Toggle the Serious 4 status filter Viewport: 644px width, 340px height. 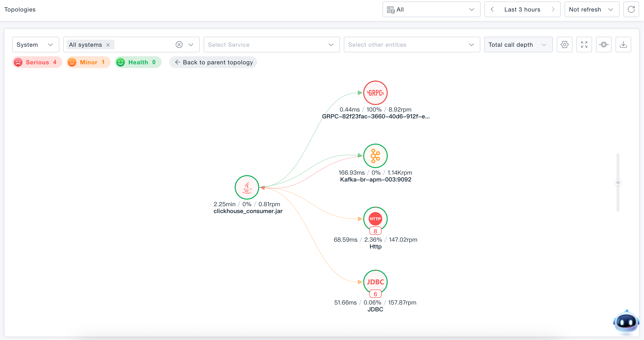[x=37, y=62]
